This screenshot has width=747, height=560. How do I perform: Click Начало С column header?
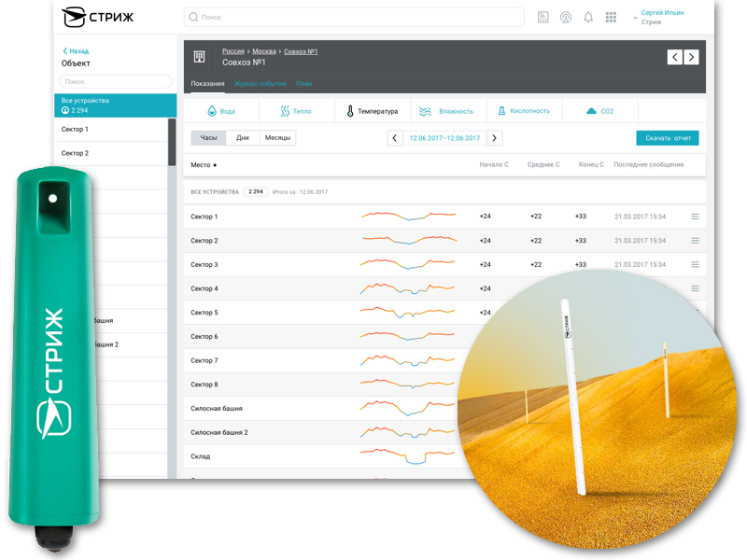pyautogui.click(x=494, y=164)
